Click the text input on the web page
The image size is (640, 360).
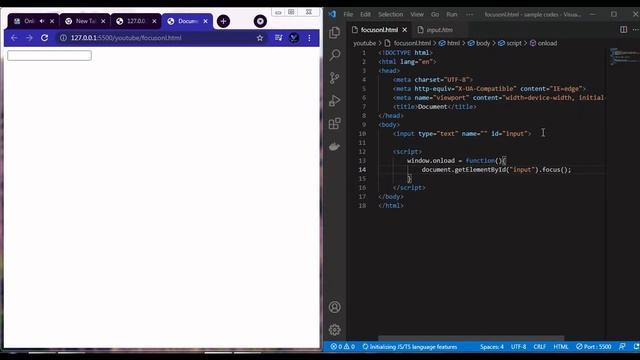coord(49,56)
